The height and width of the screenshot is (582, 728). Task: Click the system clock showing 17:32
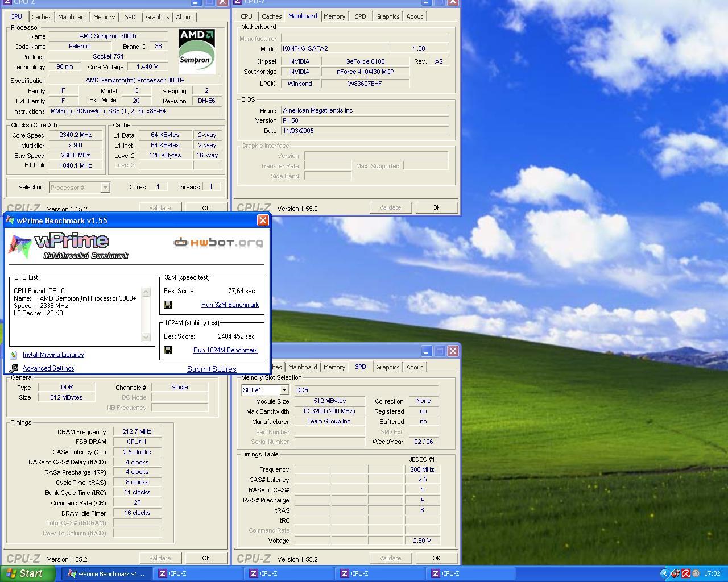(x=712, y=573)
